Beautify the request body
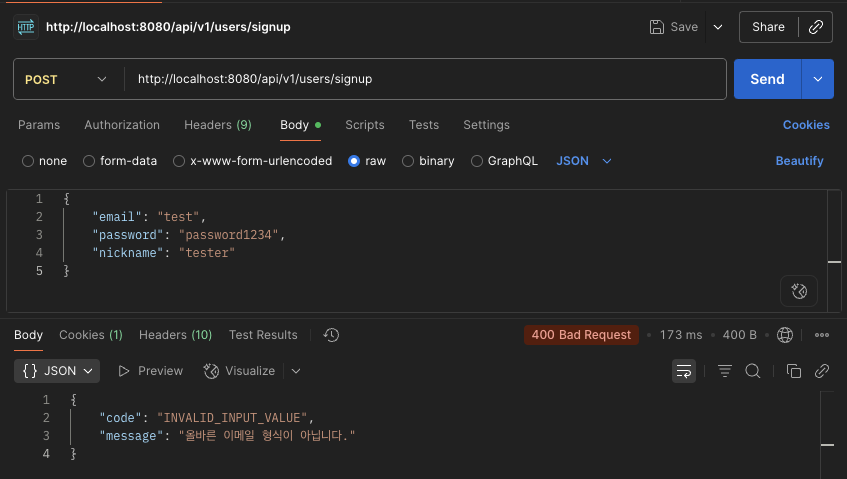Viewport: 847px width, 479px height. [799, 161]
